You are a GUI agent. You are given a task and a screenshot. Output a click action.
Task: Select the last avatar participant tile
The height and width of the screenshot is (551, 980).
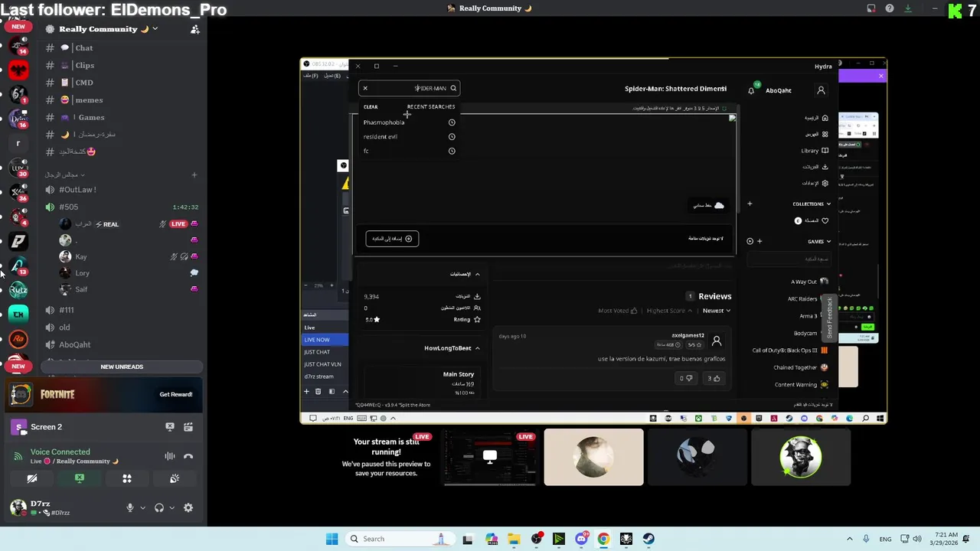801,457
